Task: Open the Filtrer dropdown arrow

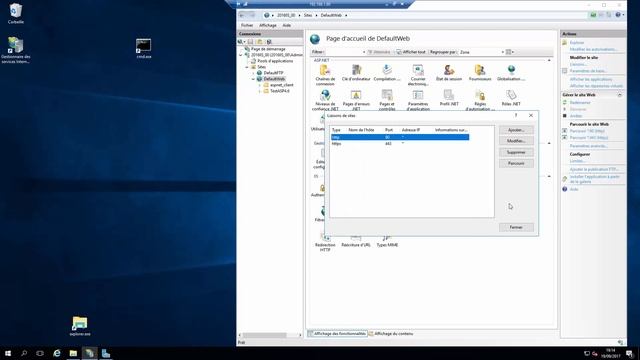Action: pos(364,52)
